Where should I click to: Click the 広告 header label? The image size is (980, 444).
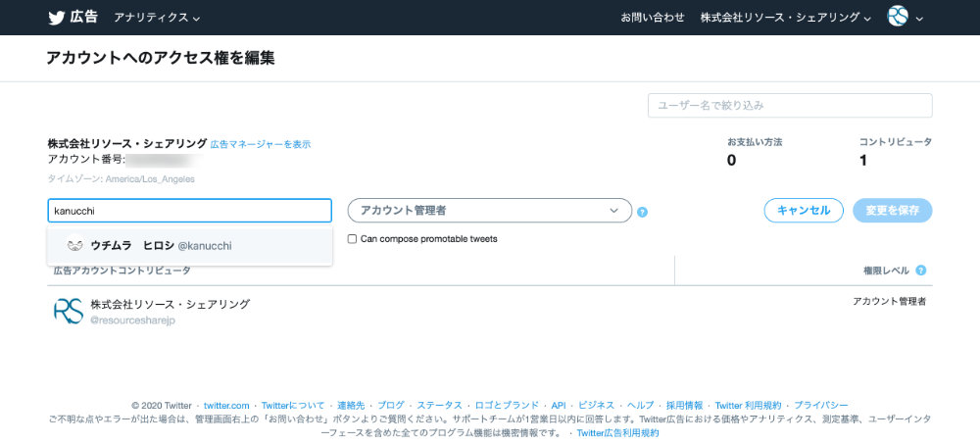(83, 17)
